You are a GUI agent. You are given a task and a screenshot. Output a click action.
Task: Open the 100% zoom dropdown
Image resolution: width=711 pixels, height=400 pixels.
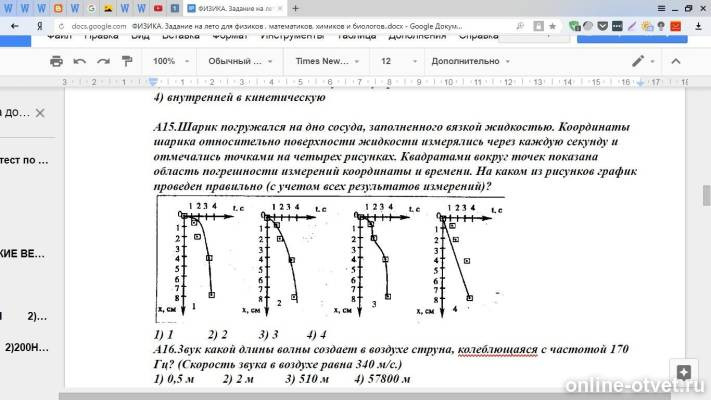pyautogui.click(x=170, y=61)
